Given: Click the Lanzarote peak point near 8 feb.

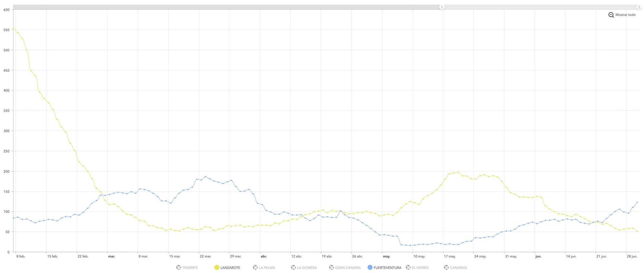Looking at the screenshot, I should coord(14,28).
